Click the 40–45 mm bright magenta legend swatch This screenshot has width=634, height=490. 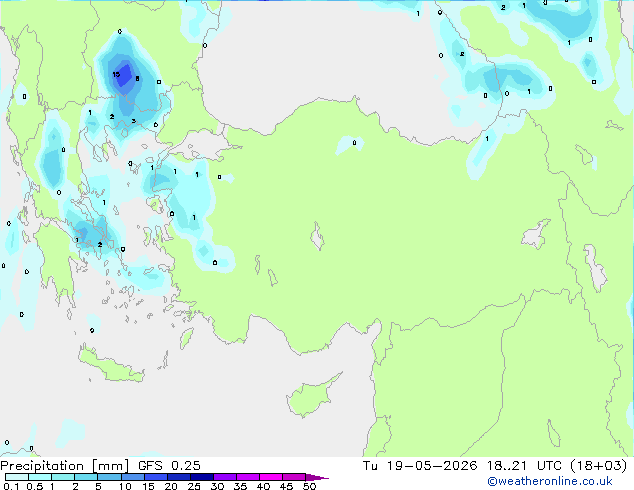271,477
